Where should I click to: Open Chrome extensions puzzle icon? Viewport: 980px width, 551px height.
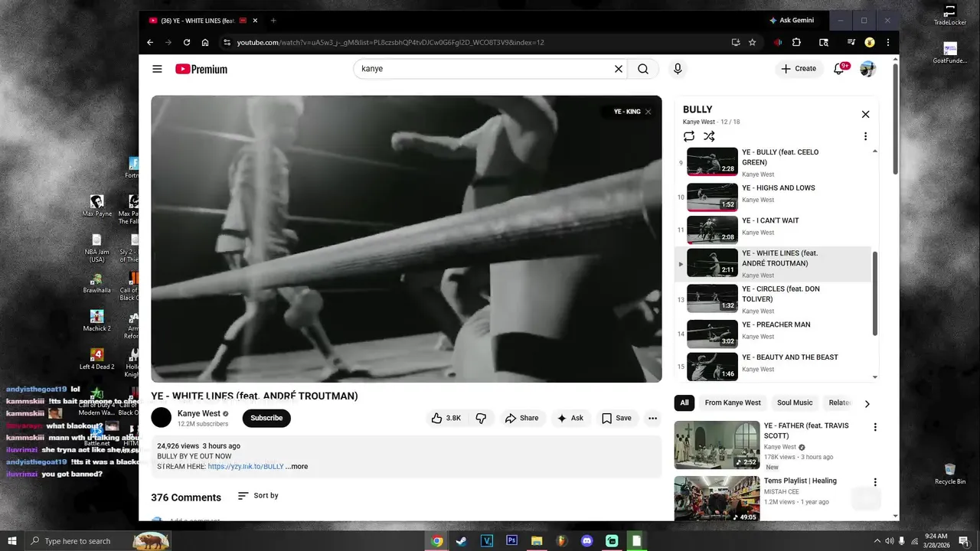796,42
